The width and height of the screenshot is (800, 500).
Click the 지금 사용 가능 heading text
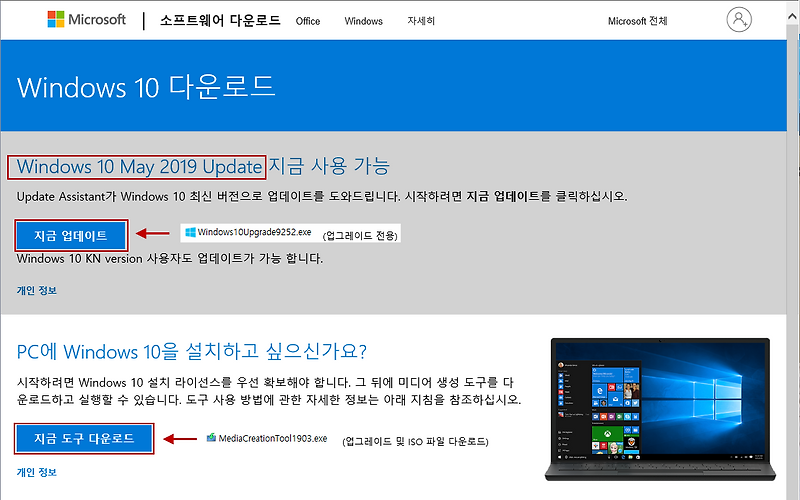329,166
